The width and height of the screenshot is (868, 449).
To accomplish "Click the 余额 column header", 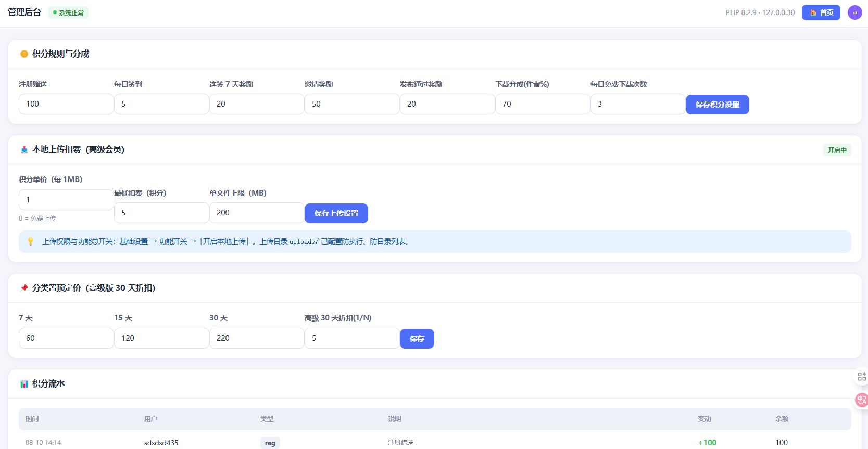I will coord(782,419).
